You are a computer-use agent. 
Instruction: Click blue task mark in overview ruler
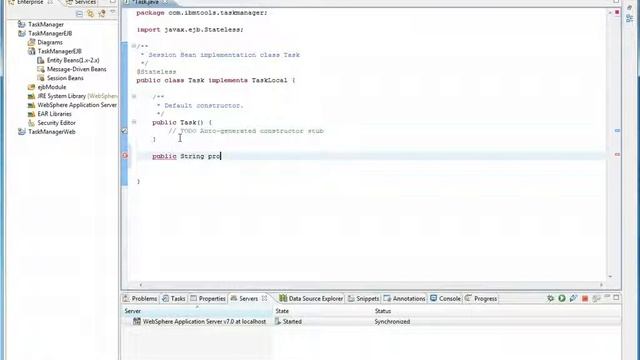click(x=617, y=131)
